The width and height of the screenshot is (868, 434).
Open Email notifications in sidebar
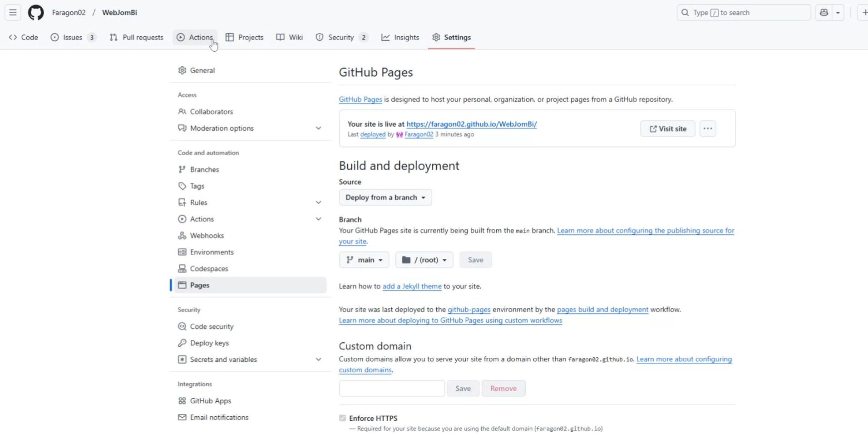[219, 418]
